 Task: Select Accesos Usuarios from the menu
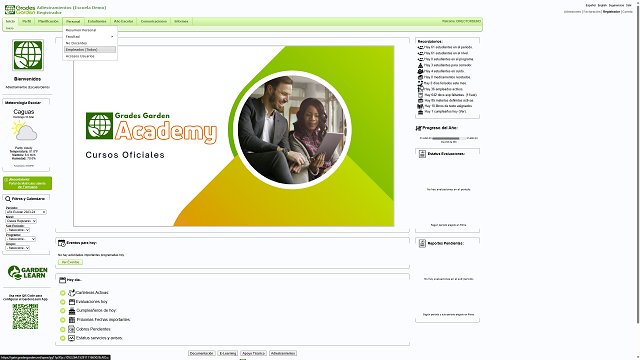click(90, 56)
